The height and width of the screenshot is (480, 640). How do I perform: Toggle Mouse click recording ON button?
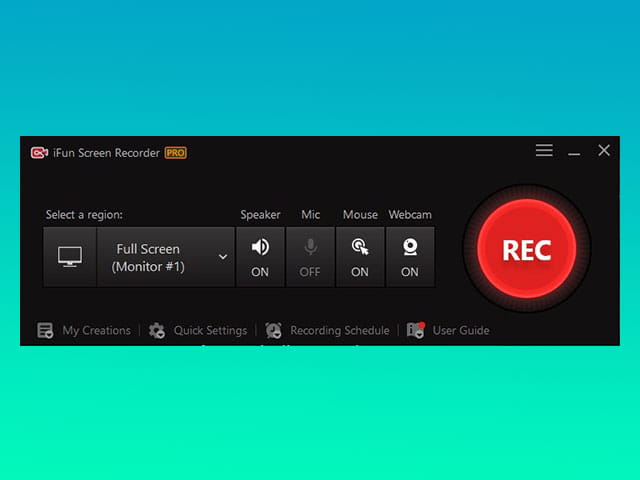click(x=360, y=257)
